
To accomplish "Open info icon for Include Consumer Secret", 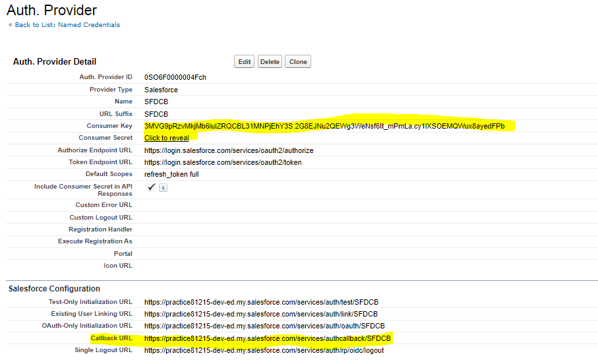I will click(x=163, y=187).
